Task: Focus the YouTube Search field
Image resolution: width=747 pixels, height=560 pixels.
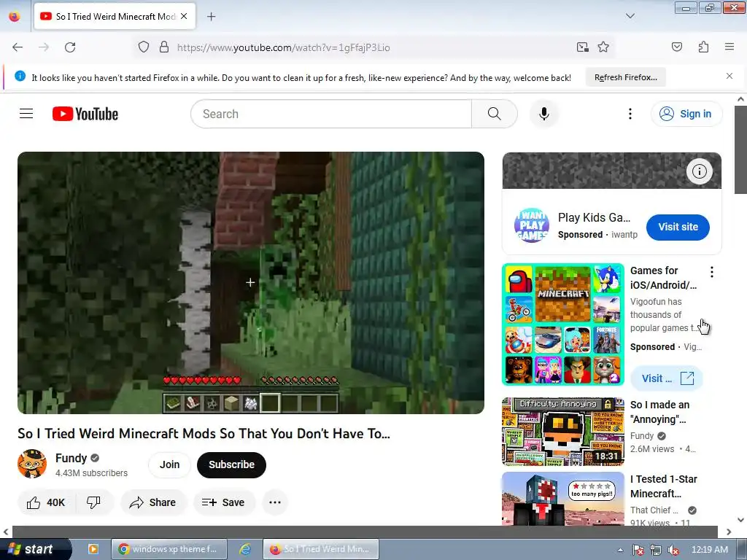Action: point(331,114)
